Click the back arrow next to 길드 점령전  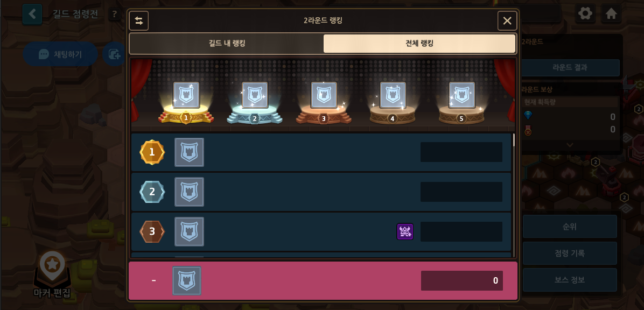click(32, 15)
